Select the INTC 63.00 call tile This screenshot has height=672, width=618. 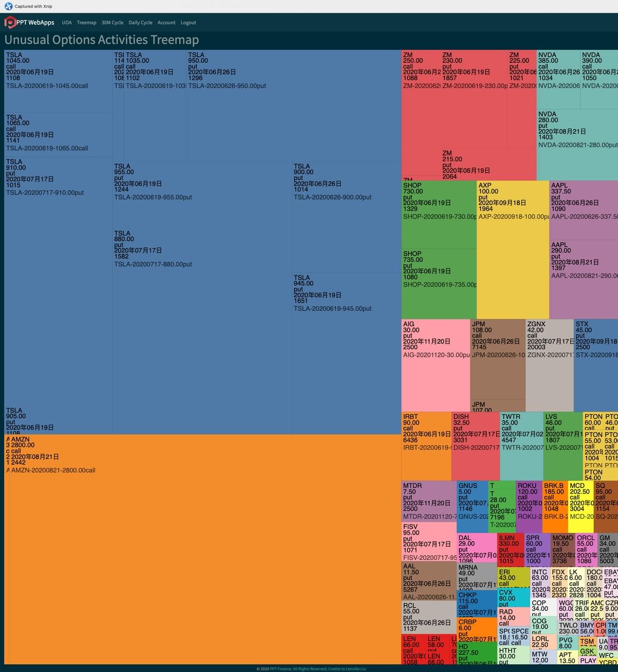click(x=541, y=583)
